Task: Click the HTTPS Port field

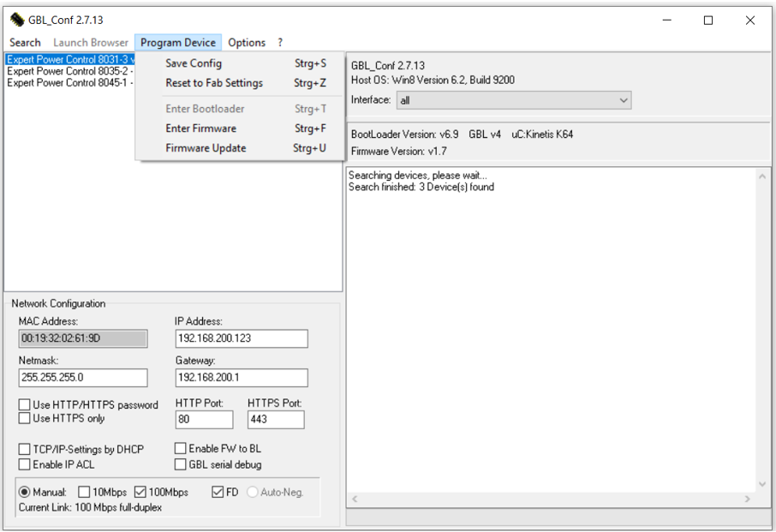Action: click(x=275, y=420)
